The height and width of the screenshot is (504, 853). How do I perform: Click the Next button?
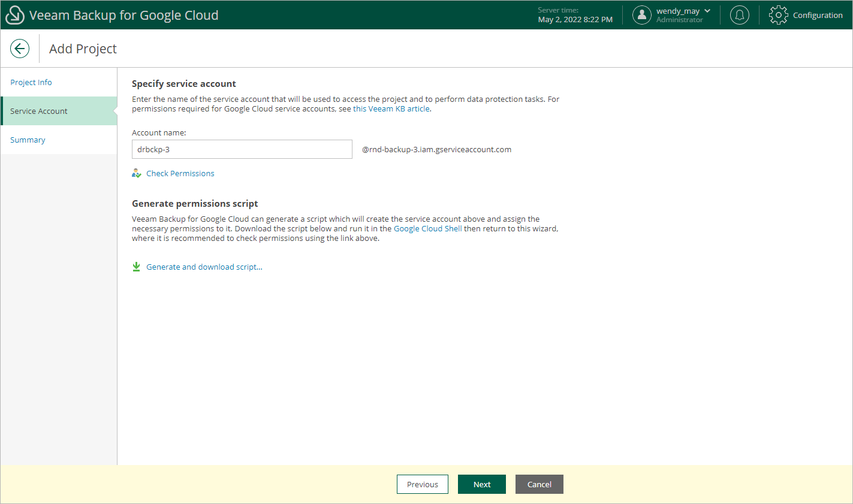(482, 484)
